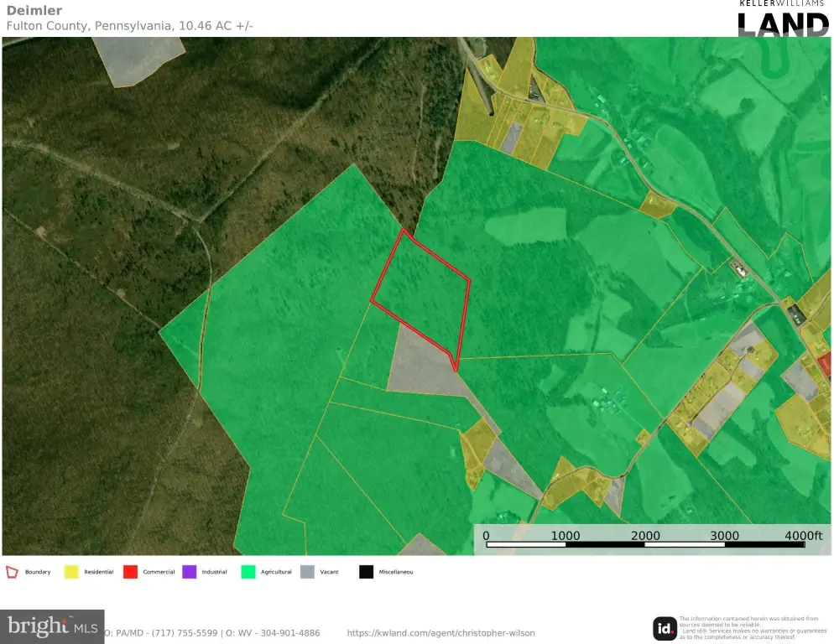Viewport: 834px width, 644px height.
Task: Click the PA/MD phone number (717) 755-5599
Action: 185,633
